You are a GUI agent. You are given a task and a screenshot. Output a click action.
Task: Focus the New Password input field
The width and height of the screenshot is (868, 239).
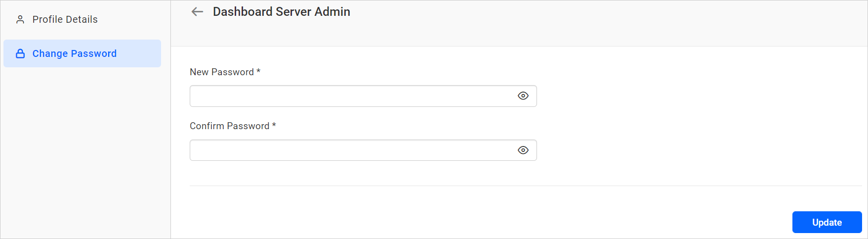pos(351,96)
